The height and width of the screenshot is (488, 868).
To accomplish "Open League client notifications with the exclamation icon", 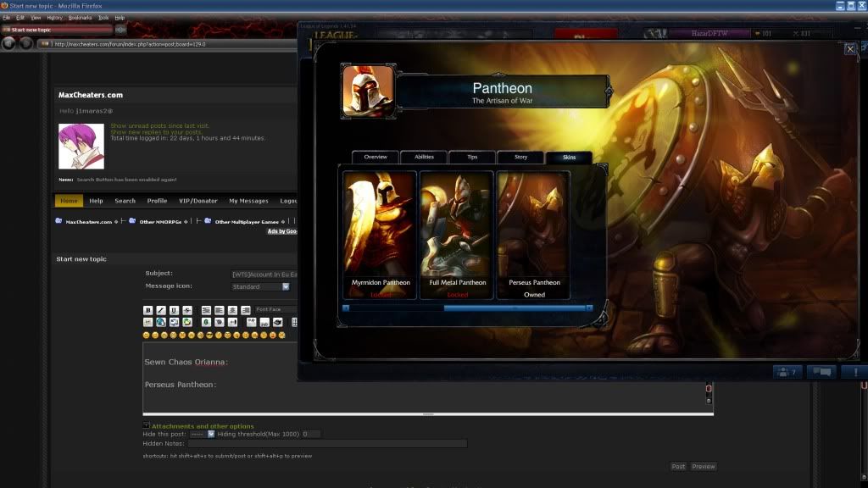I will [x=854, y=371].
